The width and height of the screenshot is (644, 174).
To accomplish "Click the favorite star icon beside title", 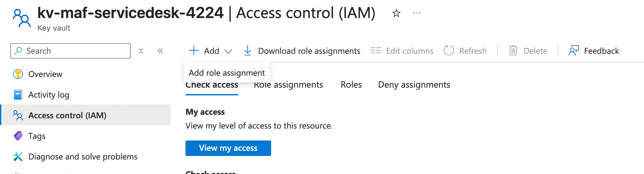I will click(x=396, y=13).
